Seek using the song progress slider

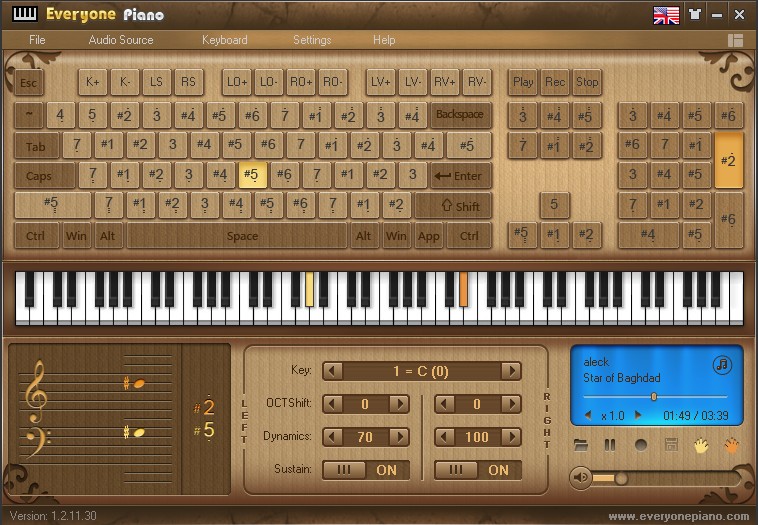click(x=655, y=396)
